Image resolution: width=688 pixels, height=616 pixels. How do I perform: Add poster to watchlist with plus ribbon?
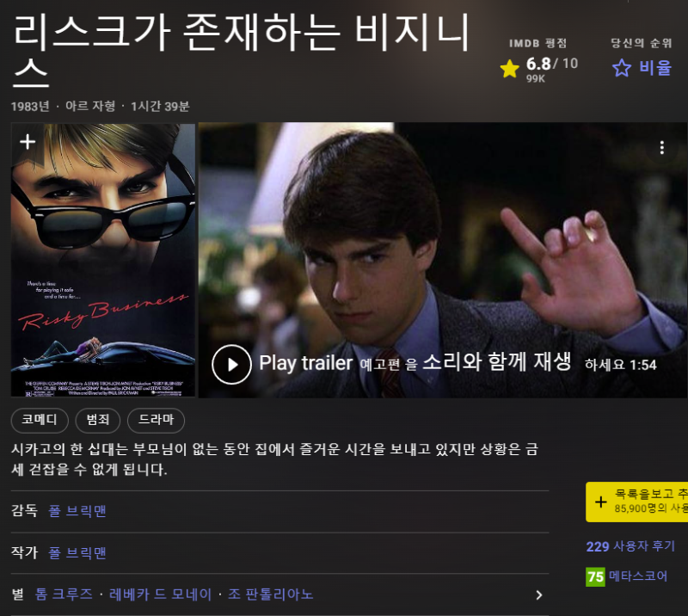[28, 142]
